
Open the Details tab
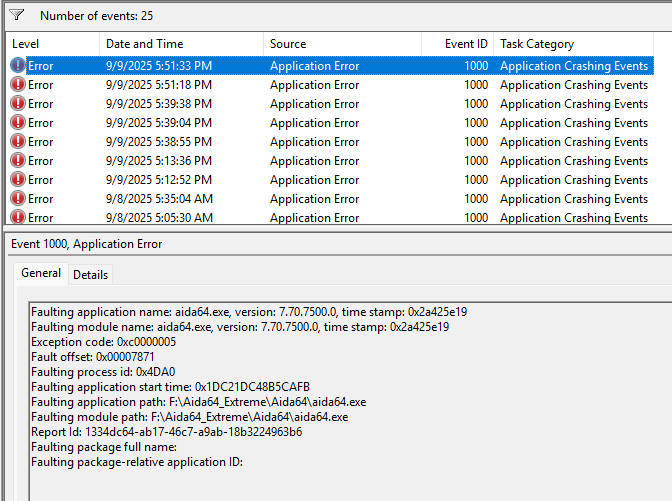[90, 275]
